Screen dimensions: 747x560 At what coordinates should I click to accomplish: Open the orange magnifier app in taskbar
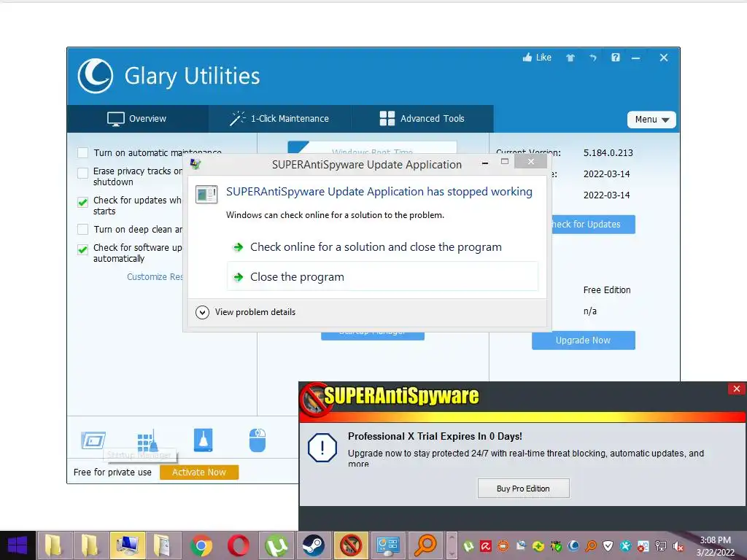(425, 545)
